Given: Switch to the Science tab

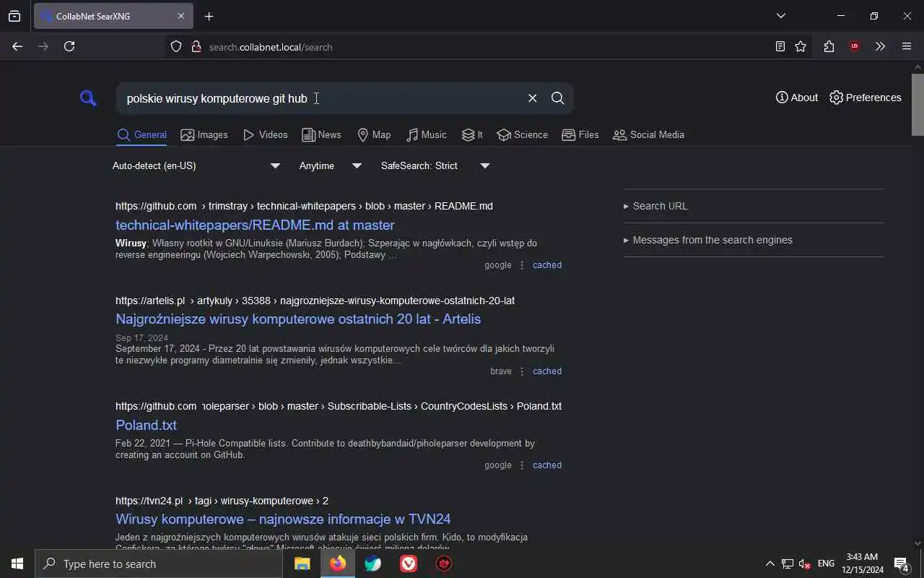Looking at the screenshot, I should 523,135.
